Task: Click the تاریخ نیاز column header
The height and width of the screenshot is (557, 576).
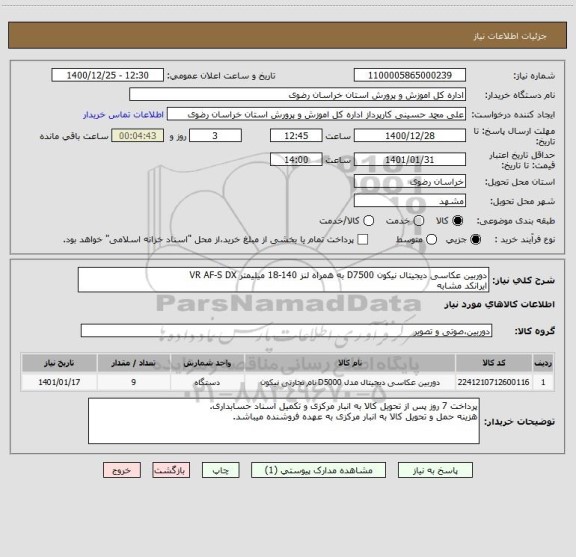Action: point(59,363)
